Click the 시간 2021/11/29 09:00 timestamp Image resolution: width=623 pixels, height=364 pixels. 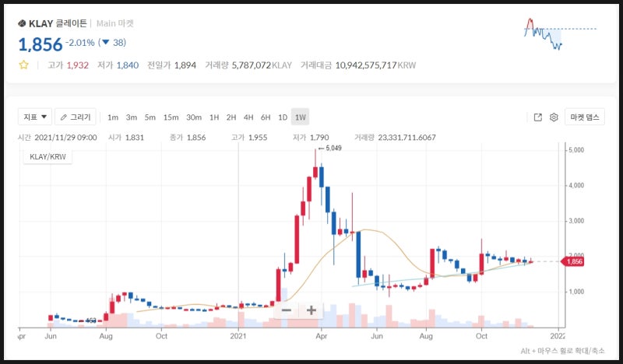(57, 138)
